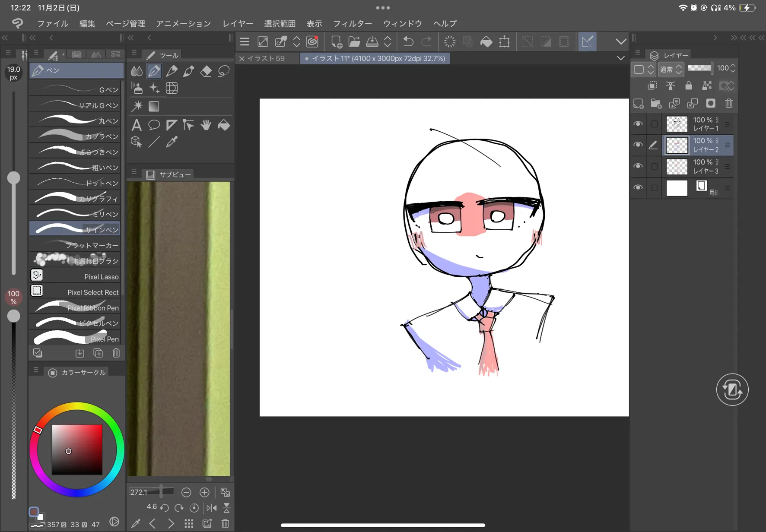Select the Eraser tool
Image resolution: width=766 pixels, height=532 pixels.
(x=206, y=71)
